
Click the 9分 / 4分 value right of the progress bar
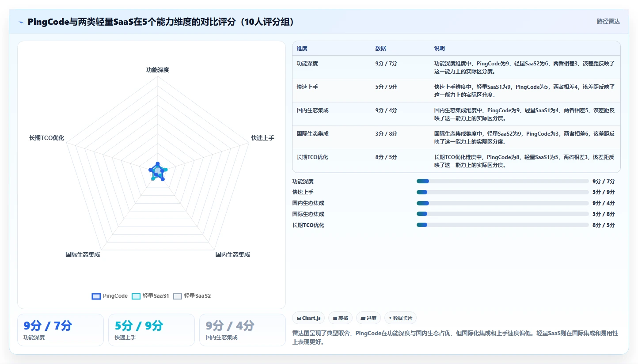(604, 203)
